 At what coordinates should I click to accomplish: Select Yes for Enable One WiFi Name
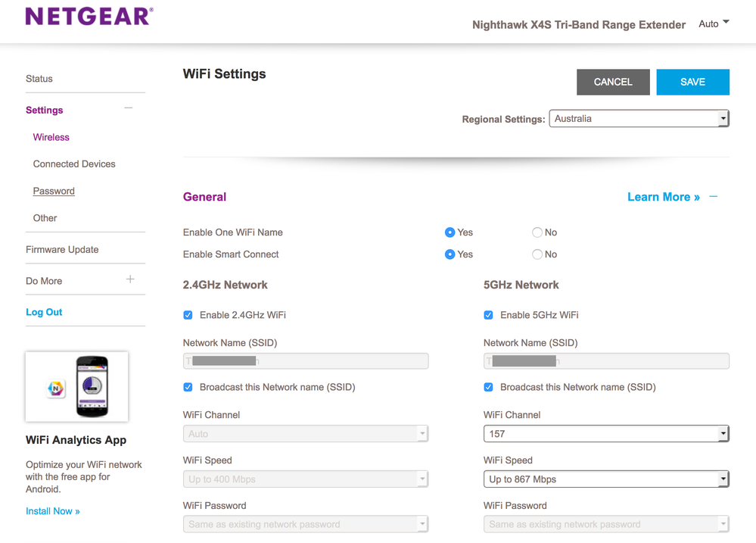coord(450,232)
